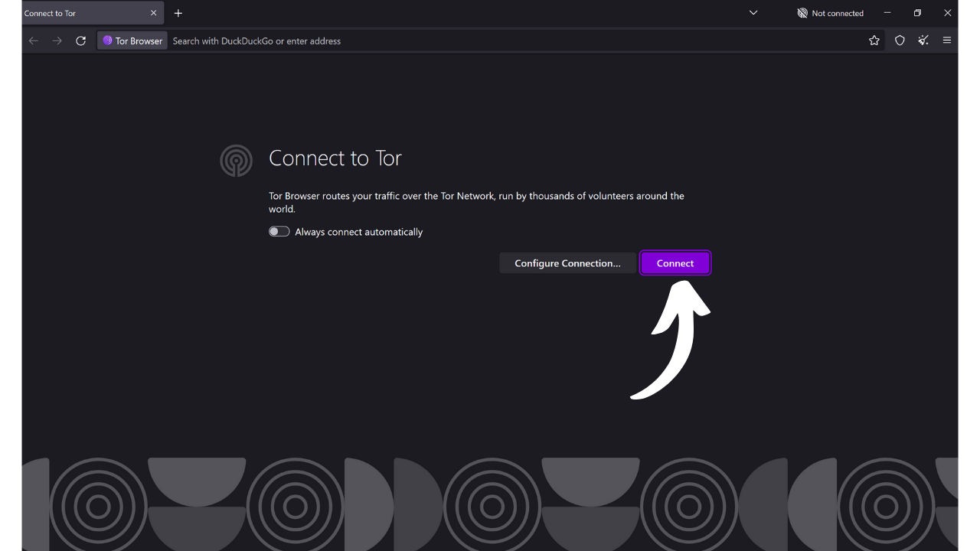
Task: Open Configure Connection settings
Action: 567,262
